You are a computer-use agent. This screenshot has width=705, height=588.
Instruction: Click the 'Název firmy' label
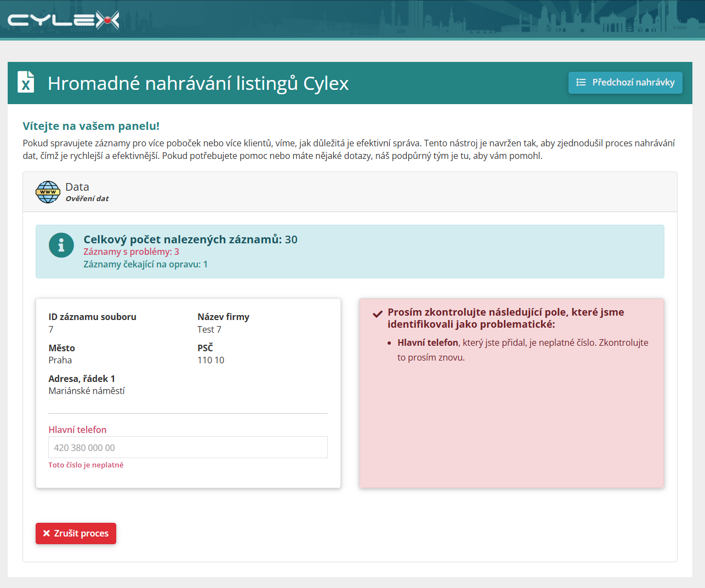(223, 317)
